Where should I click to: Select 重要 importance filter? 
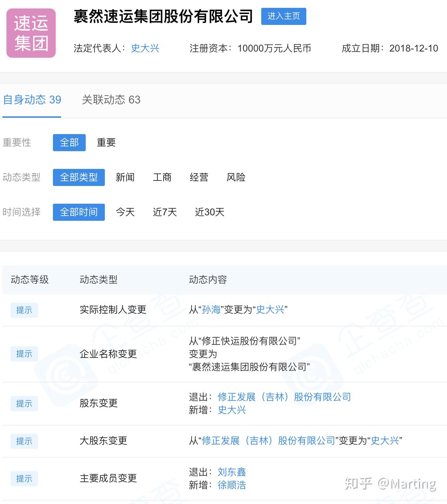point(106,143)
